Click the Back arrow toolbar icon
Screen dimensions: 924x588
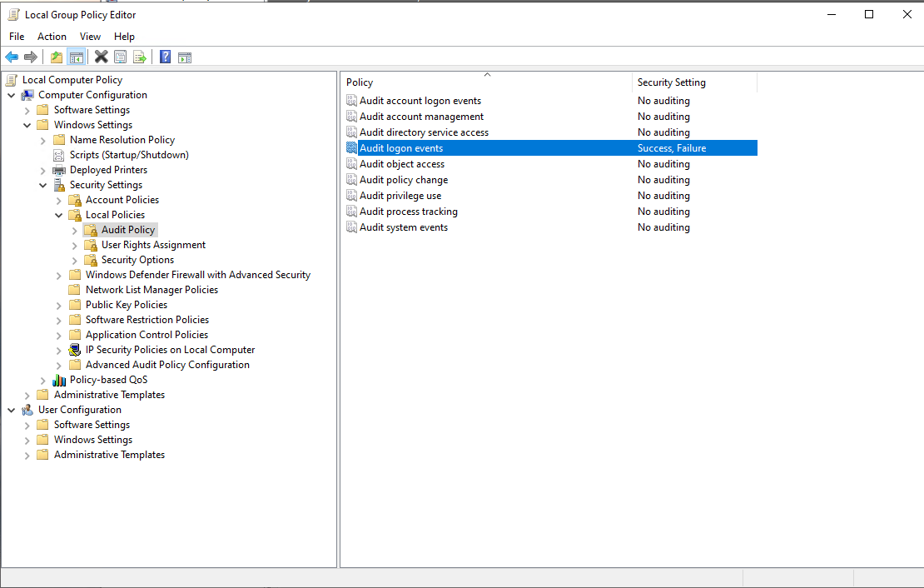click(12, 57)
